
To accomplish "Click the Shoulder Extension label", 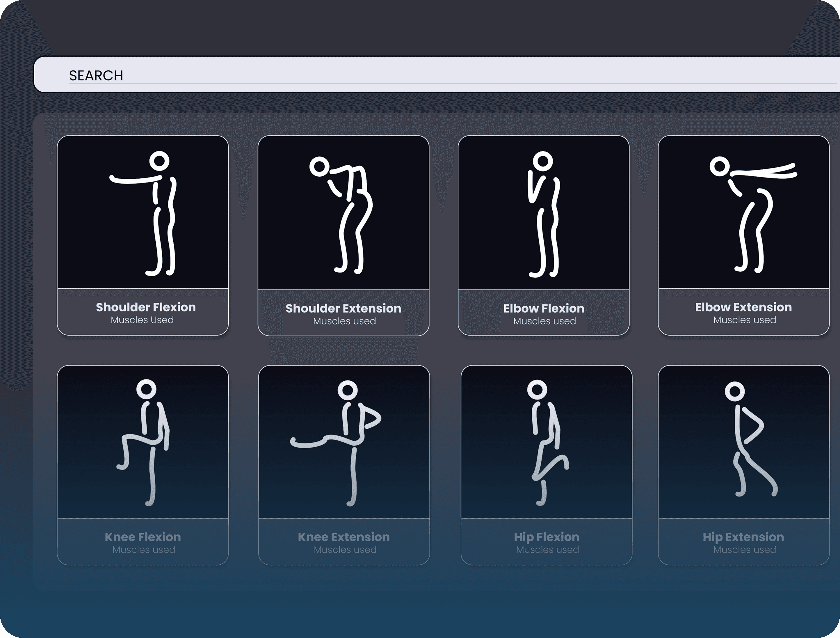I will click(x=343, y=308).
